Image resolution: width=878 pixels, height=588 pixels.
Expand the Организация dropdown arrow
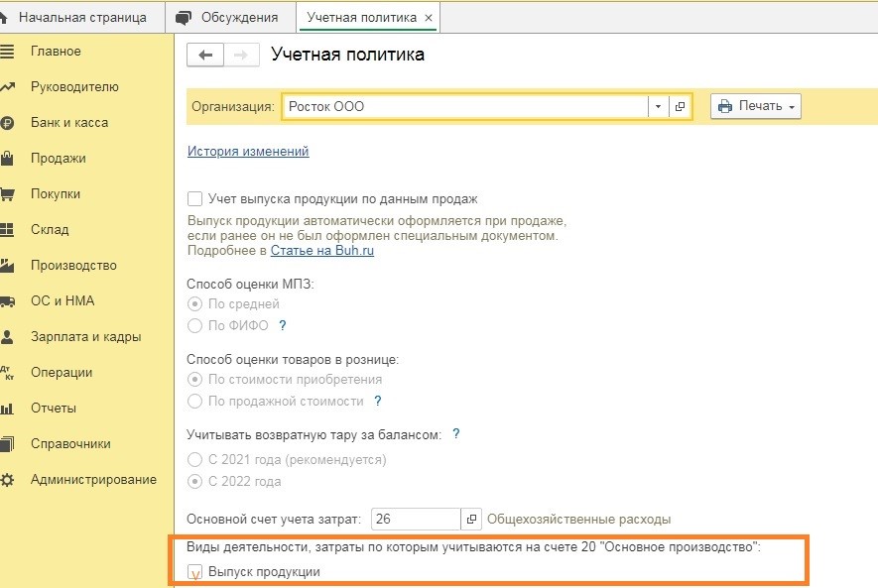659,106
